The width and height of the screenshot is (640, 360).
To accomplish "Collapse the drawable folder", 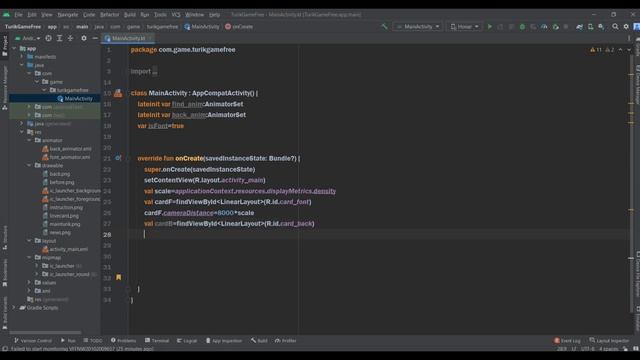I will click(29, 165).
